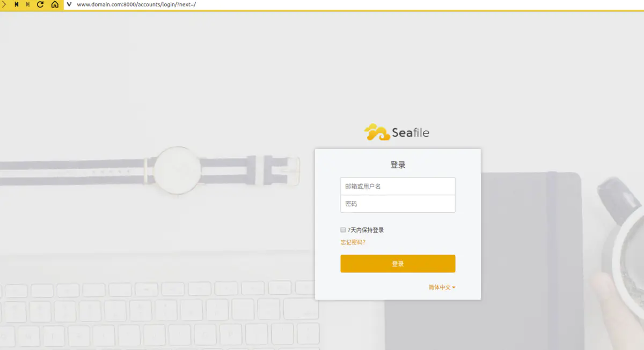Click the address bar showing www.domain.com:8000
The height and width of the screenshot is (350, 644).
(354, 4)
